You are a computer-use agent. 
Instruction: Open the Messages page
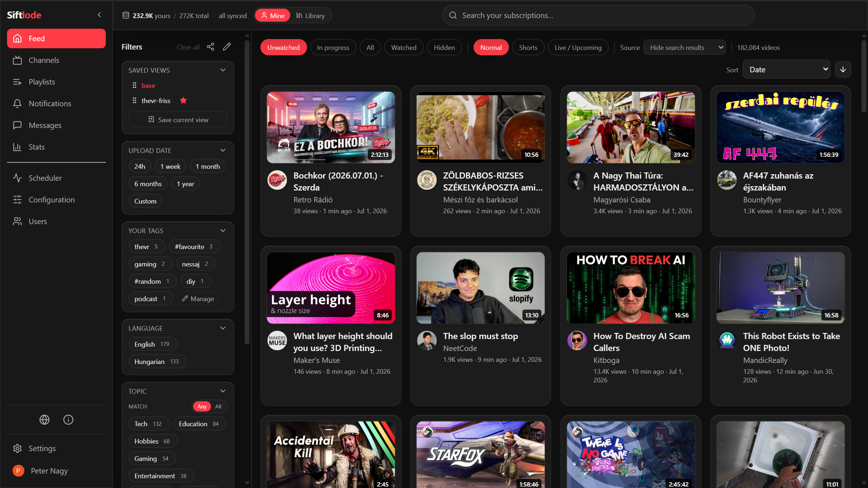[x=56, y=125]
